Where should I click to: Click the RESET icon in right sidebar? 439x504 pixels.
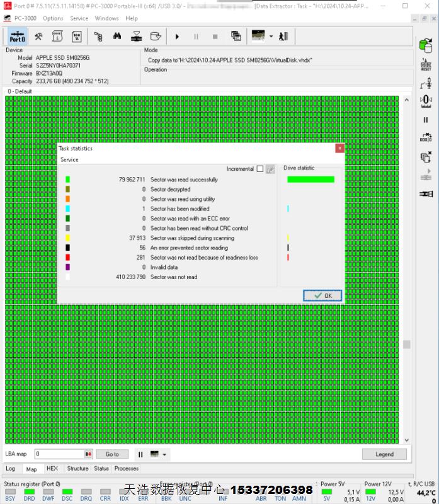(426, 64)
